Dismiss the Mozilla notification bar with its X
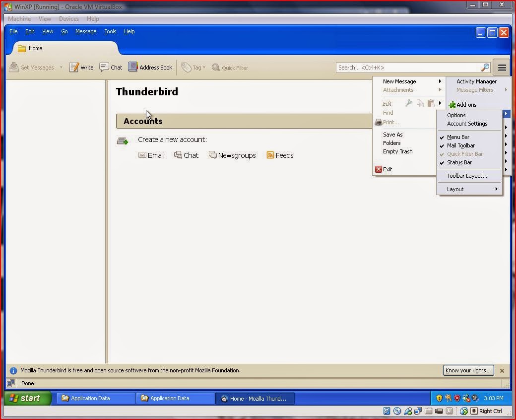 502,371
